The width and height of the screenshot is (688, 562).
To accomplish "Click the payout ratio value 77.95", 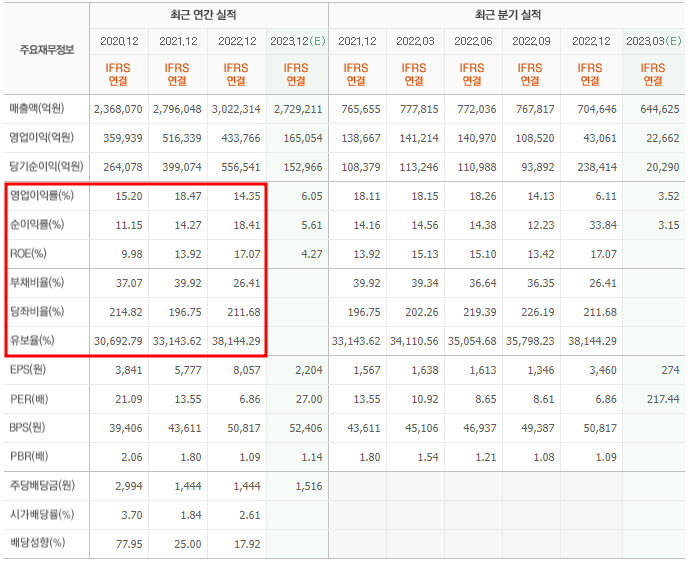I will [x=129, y=544].
